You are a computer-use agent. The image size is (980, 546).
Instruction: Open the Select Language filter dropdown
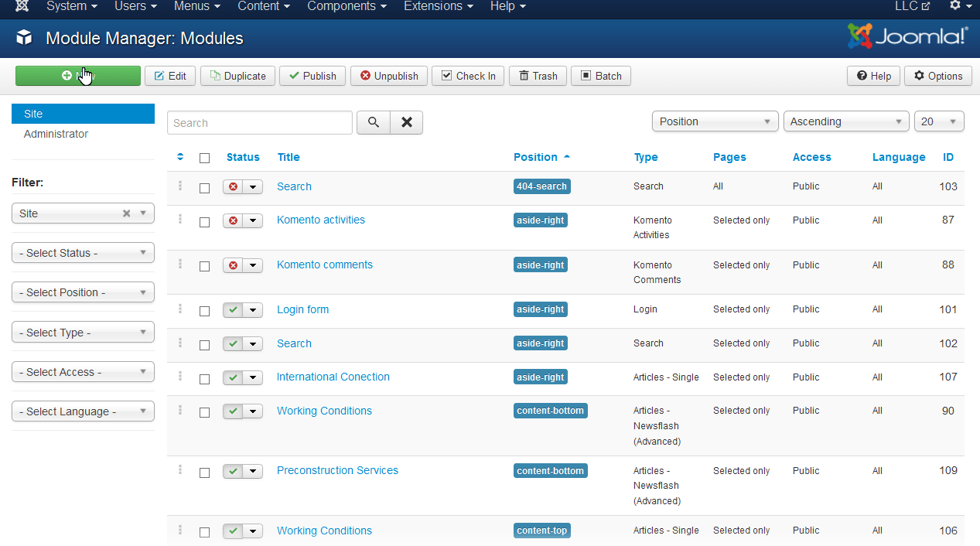coord(83,411)
